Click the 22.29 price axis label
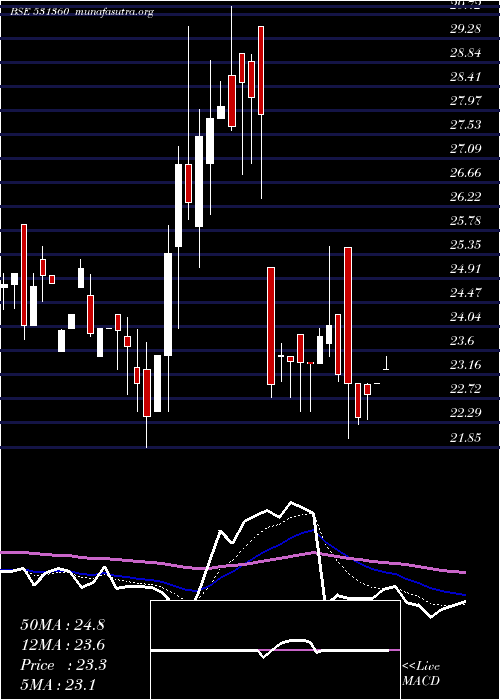Viewport: 500px width, 700px height. pyautogui.click(x=466, y=413)
